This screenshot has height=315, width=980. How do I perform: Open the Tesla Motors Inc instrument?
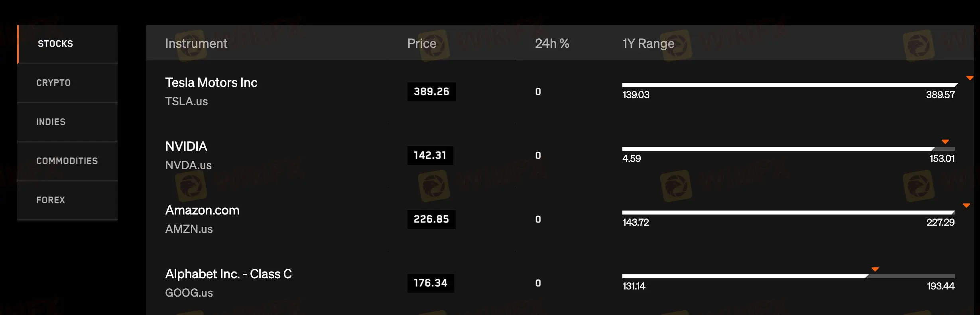pos(211,83)
